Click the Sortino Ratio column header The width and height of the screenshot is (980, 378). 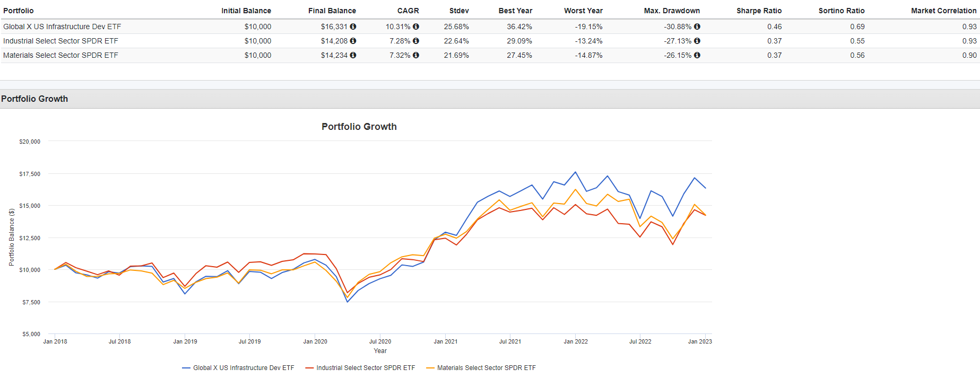841,11
